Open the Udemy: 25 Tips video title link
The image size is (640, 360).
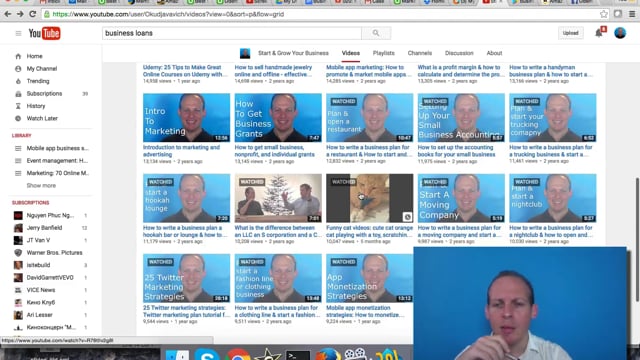185,71
